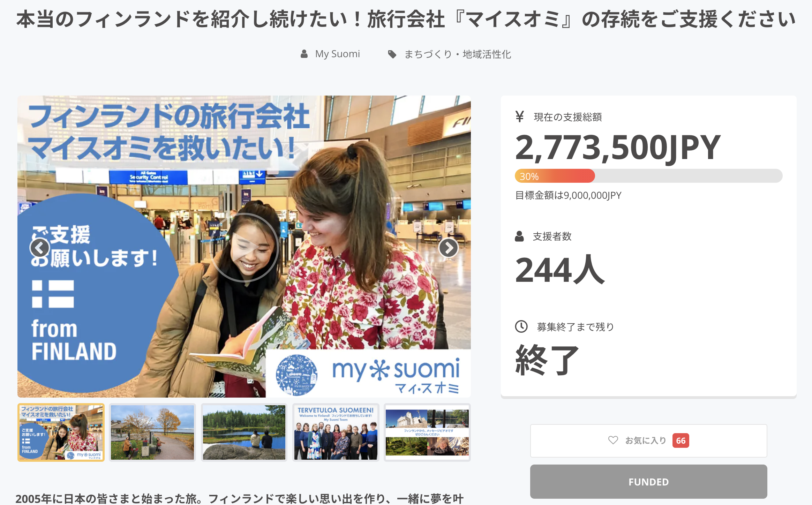
Task: Add project to favorites with お気に入り
Action: pos(648,440)
